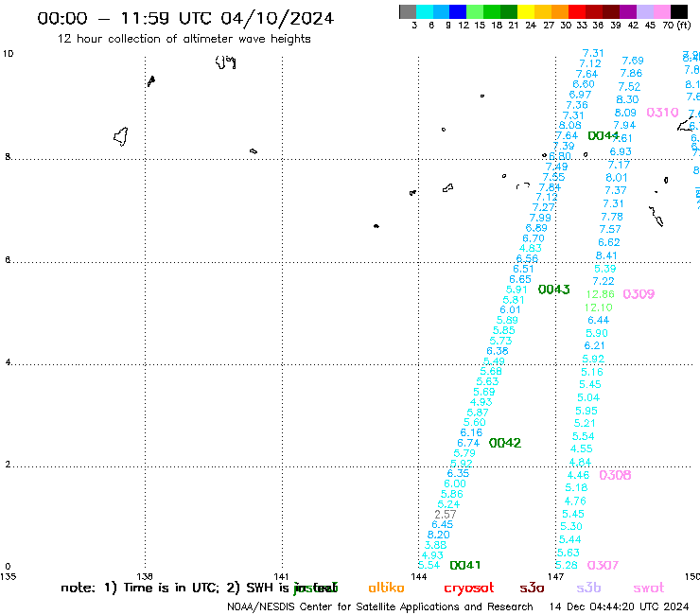Select the 6.97 wave height reading
This screenshot has width=700, height=615.
click(x=580, y=95)
